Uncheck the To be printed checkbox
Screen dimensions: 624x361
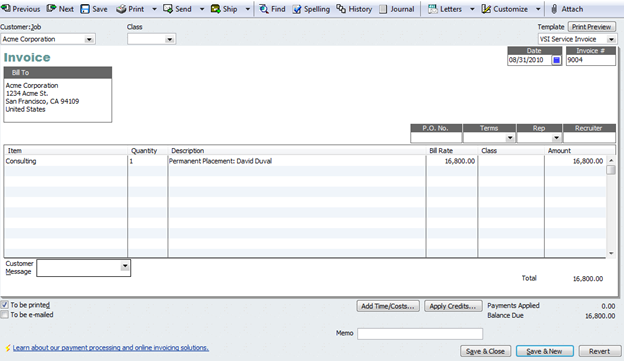[4, 305]
